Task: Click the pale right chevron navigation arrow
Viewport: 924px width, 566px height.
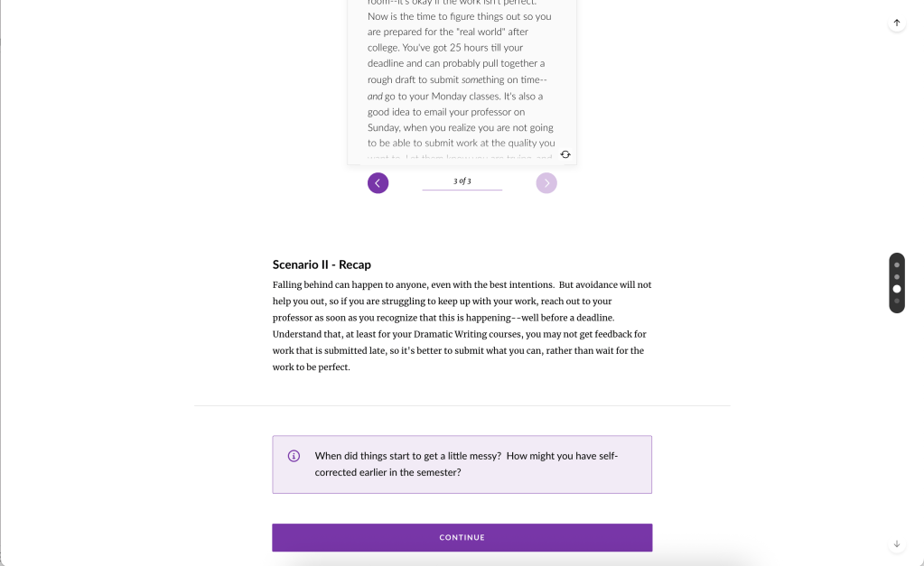Action: (546, 182)
